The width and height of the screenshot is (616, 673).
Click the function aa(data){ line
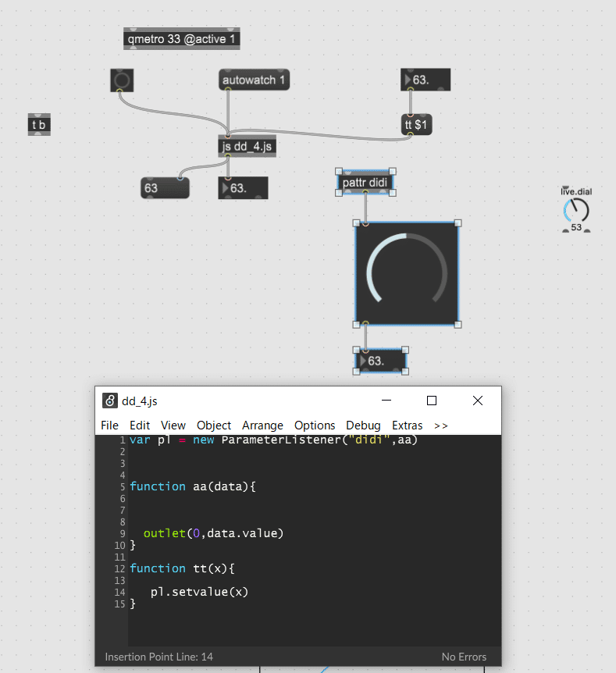[193, 486]
